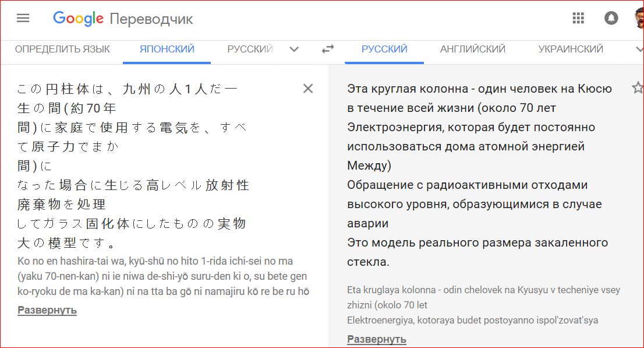
Task: Expand the source language list
Action: (x=294, y=50)
